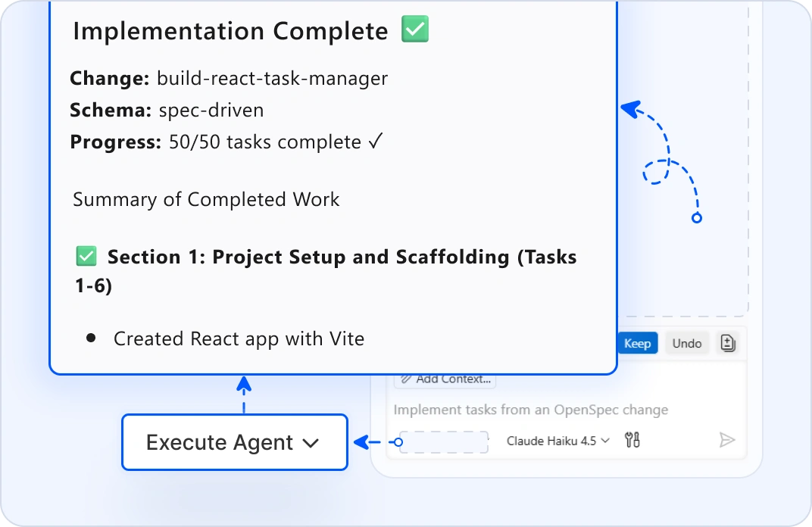Click the green checkmark beside Section 1
The width and height of the screenshot is (812, 527).
tap(87, 257)
